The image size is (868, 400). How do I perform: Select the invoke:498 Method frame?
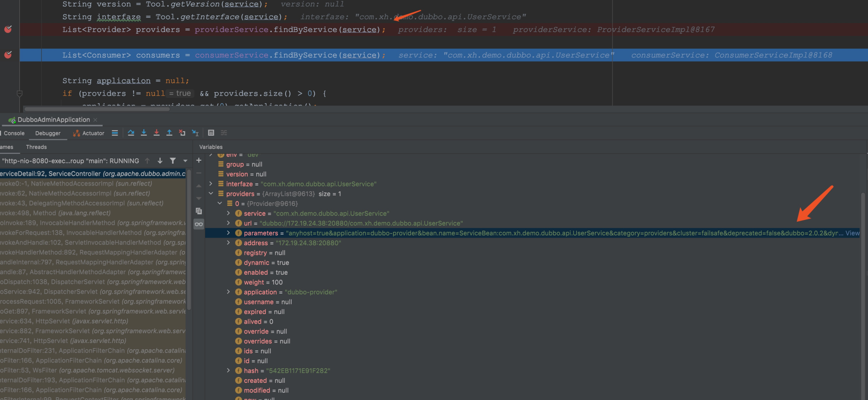click(x=93, y=213)
